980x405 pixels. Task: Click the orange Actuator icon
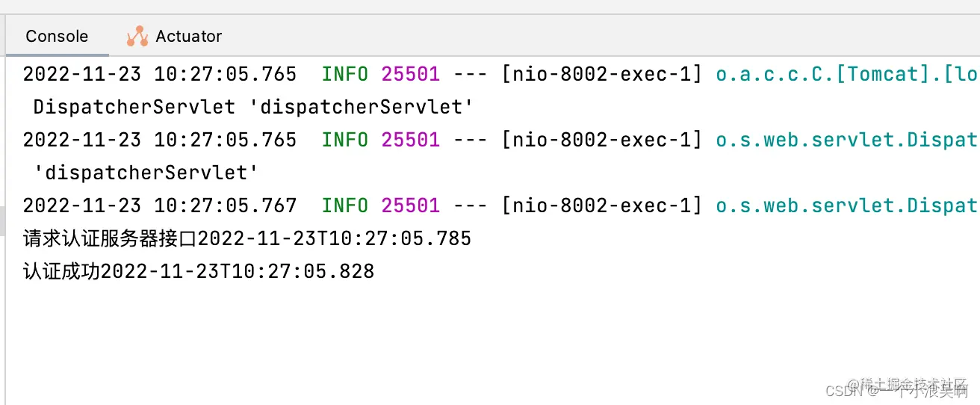(137, 36)
